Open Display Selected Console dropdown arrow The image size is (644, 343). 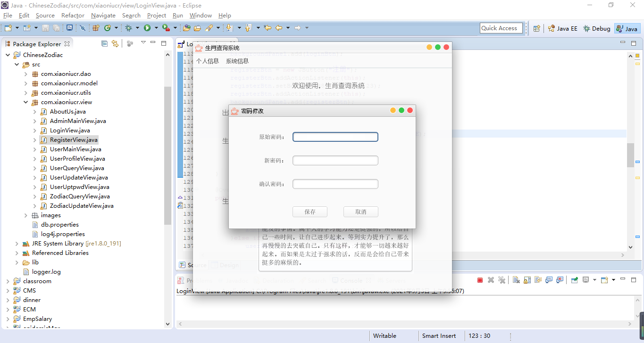[594, 280]
